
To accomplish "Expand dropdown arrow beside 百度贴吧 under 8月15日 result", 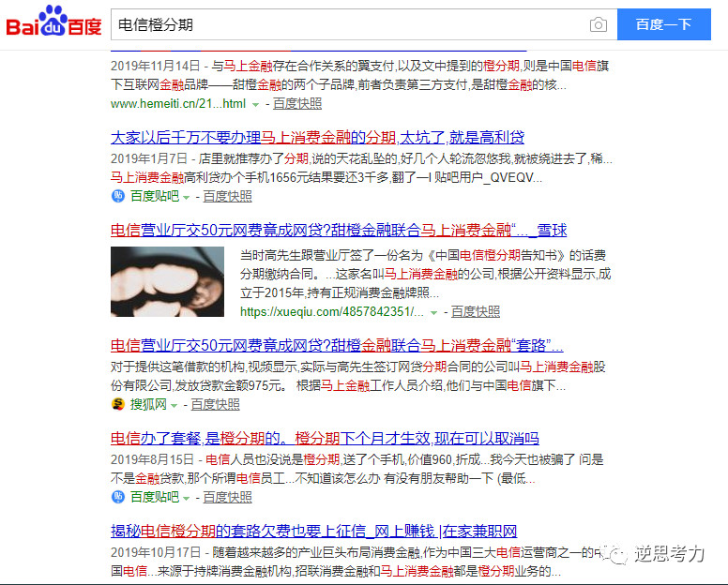I will coord(186,499).
